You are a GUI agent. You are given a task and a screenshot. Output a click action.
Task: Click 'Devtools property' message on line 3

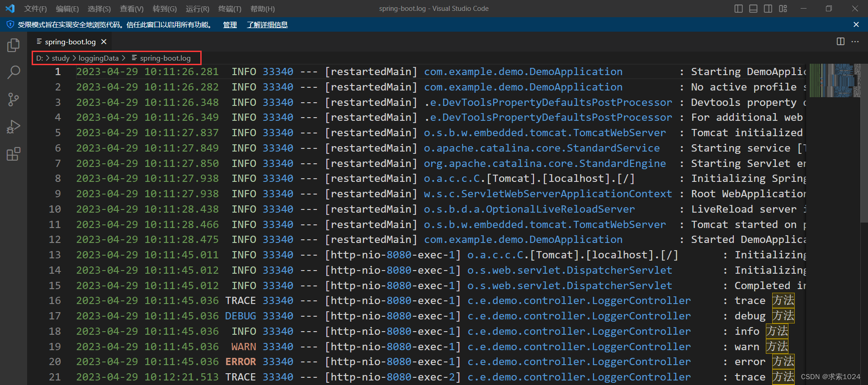(744, 102)
